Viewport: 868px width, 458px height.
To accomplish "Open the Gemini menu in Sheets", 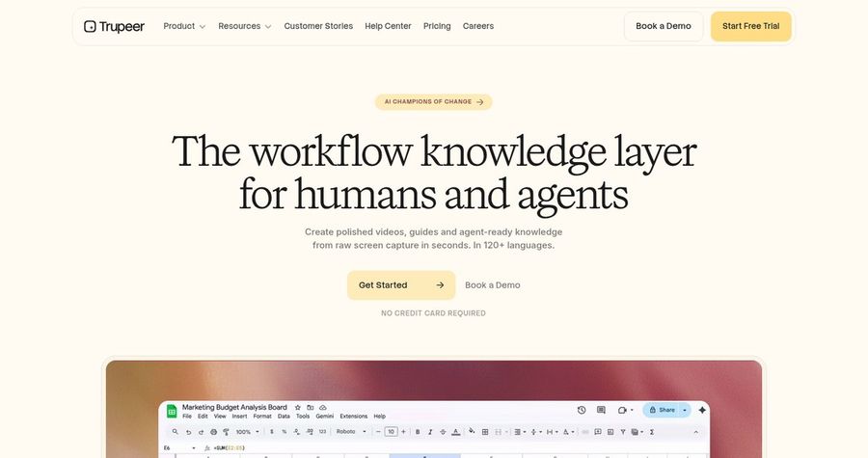I will (325, 416).
